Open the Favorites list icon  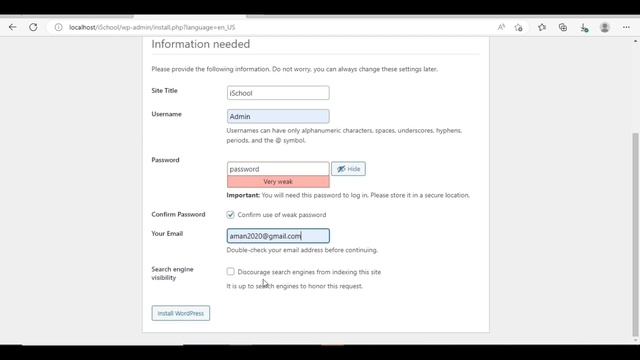pos(542,27)
